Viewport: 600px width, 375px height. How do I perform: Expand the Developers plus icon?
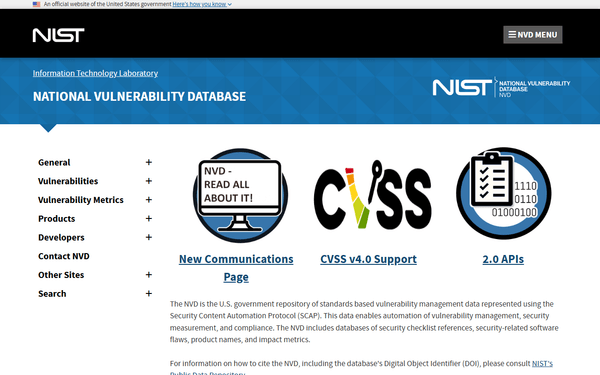[x=149, y=237]
